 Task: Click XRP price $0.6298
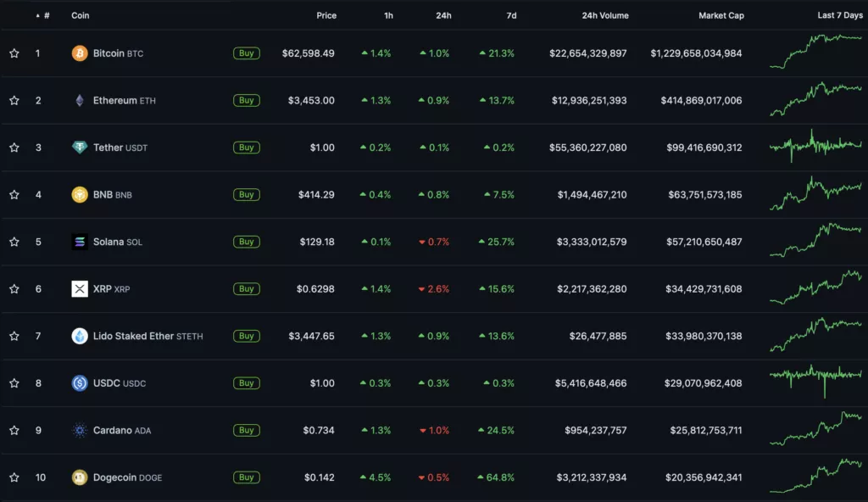pos(315,288)
